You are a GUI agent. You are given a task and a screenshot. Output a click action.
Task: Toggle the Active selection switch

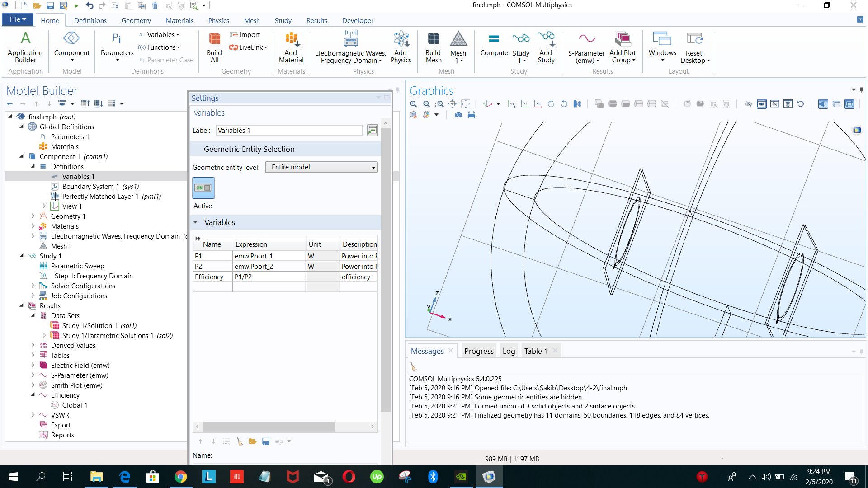(203, 188)
